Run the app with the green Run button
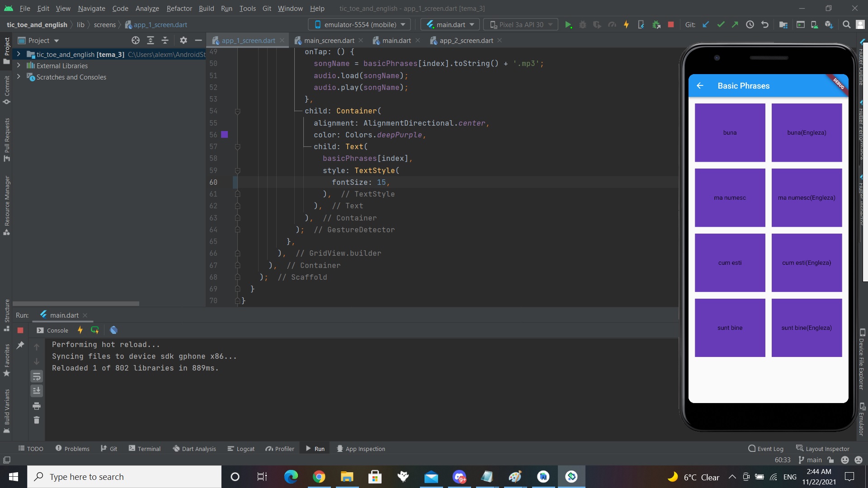The width and height of the screenshot is (868, 488). (x=569, y=24)
